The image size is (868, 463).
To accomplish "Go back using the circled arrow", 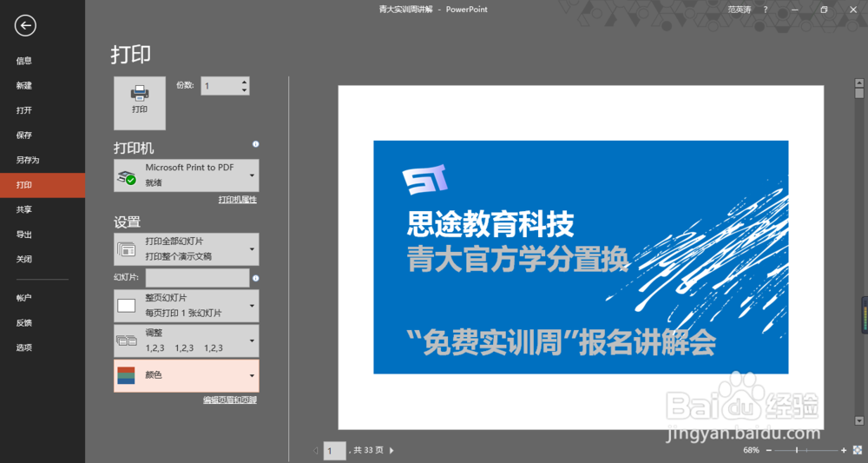I will point(25,25).
